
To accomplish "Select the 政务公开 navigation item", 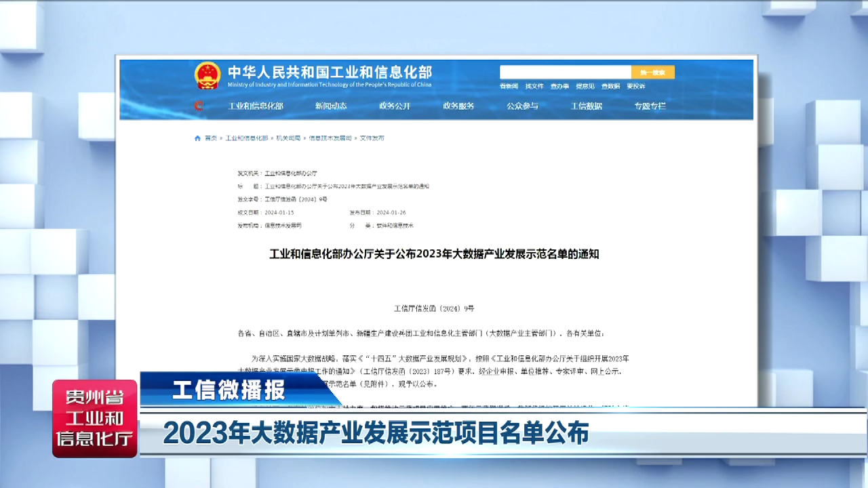I will 395,106.
